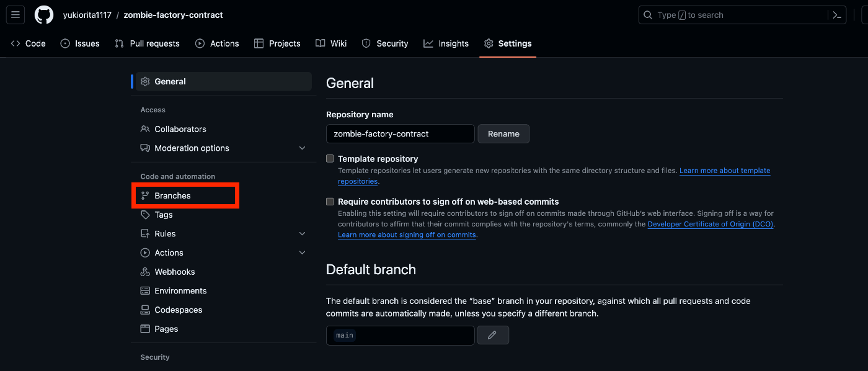Screen dimensions: 868x371
Task: Go to GitHub home via Octocat logo
Action: pos(44,15)
